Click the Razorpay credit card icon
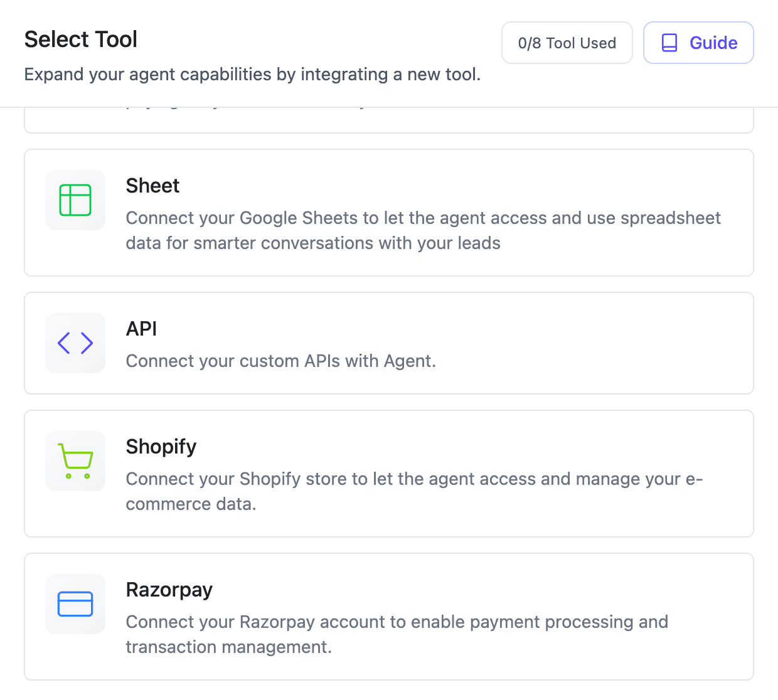 [x=75, y=604]
